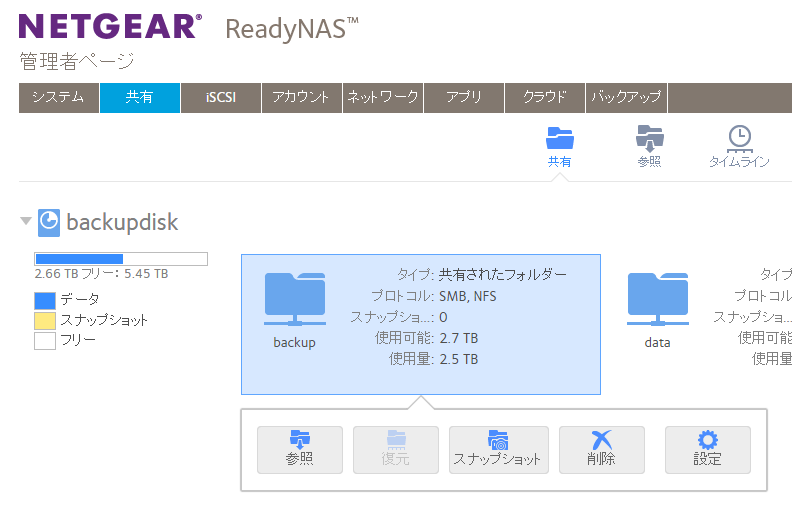Click the blue データ legend swatch
The width and height of the screenshot is (792, 521).
pyautogui.click(x=45, y=300)
